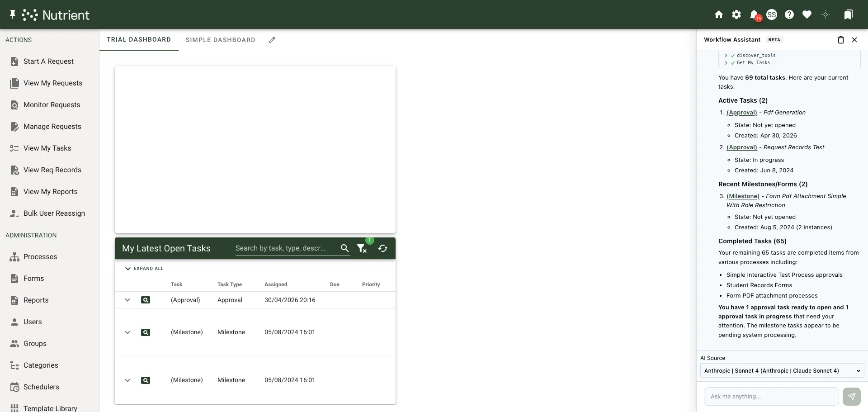The width and height of the screenshot is (868, 412).
Task: Click the empty dashboard widget card
Action: coord(255,150)
